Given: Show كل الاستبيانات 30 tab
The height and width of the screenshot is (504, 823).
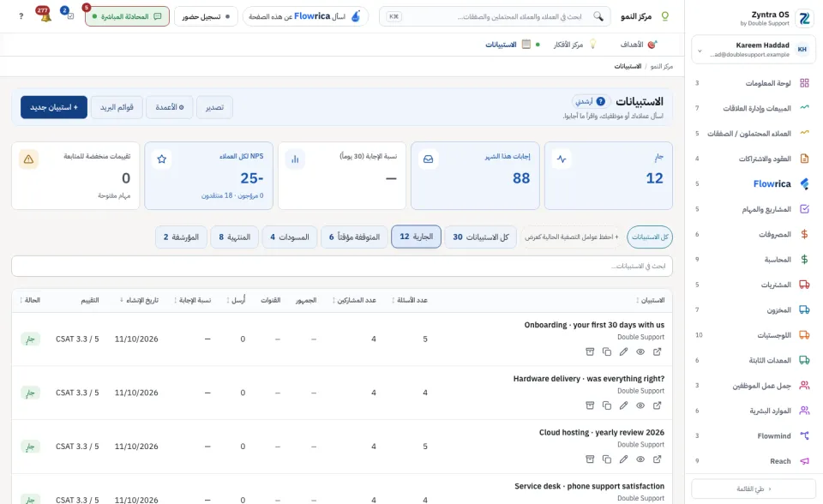Looking at the screenshot, I should [x=481, y=237].
